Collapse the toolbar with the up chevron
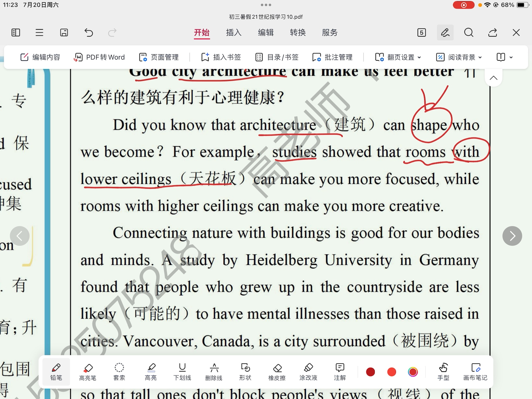Viewport: 532px width, 399px height. pos(493,78)
